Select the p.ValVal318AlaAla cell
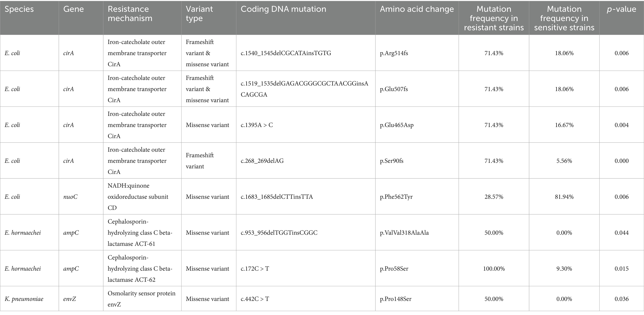Viewport: 644px width, 315px height. (x=404, y=233)
